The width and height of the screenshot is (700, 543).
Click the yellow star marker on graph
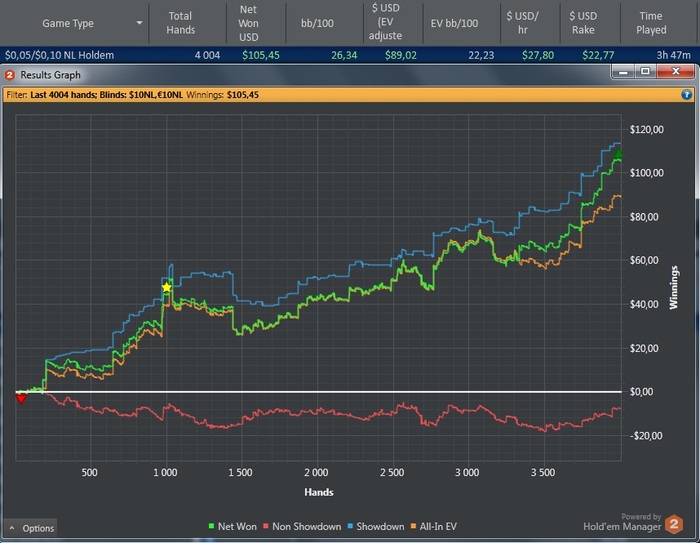167,288
